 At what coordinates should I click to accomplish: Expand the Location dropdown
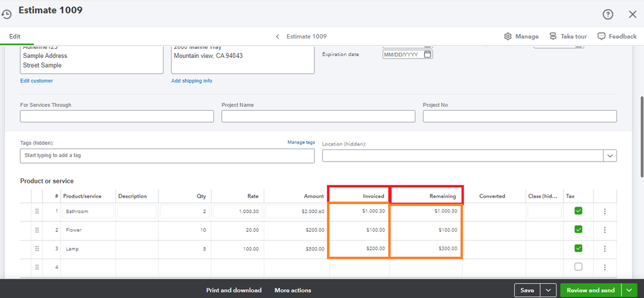point(610,156)
